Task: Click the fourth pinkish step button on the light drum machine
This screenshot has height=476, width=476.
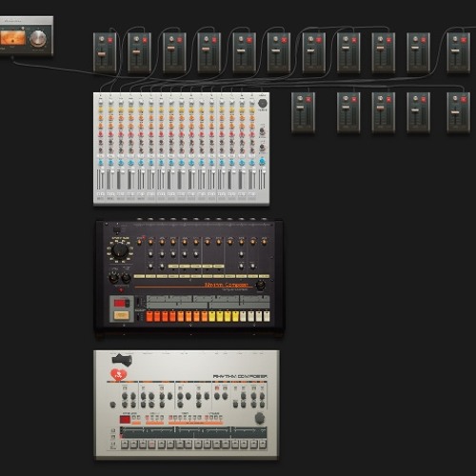Action: click(152, 445)
